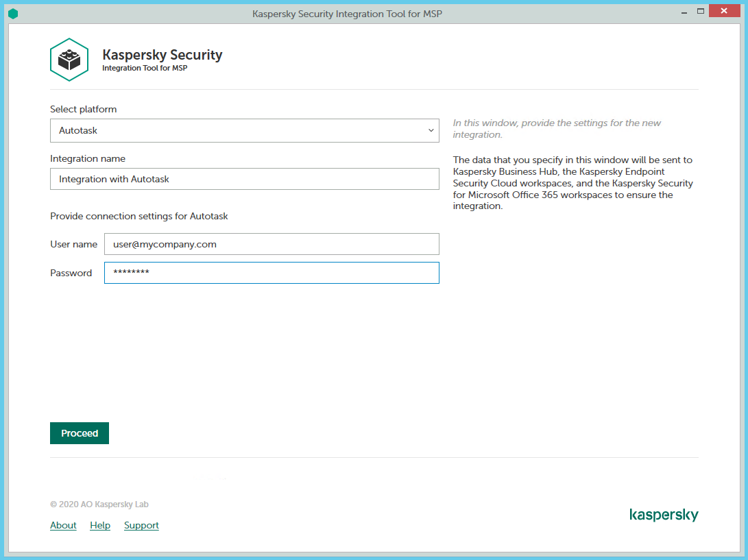Click the "User name" label
The height and width of the screenshot is (560, 748).
(73, 244)
